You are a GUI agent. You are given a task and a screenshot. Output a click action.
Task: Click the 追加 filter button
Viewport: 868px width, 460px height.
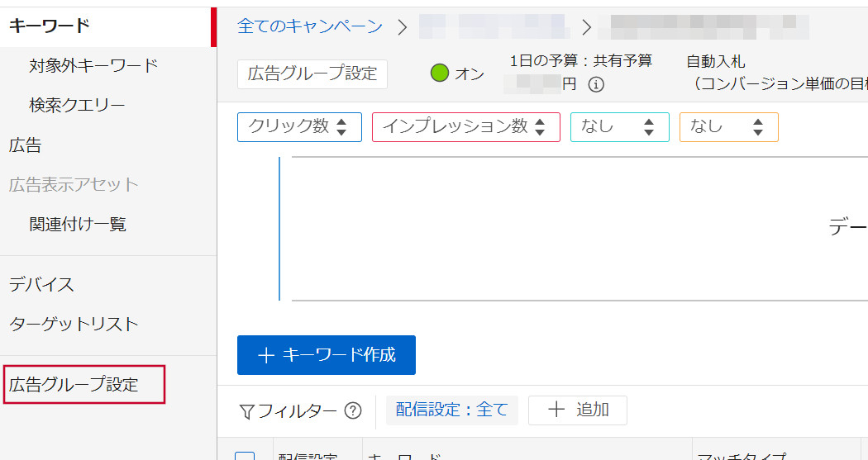click(578, 410)
